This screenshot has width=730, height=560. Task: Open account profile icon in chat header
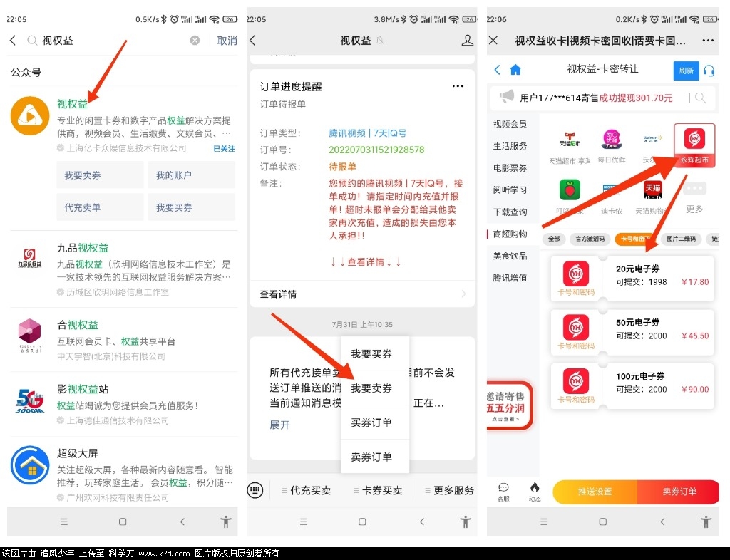point(467,41)
